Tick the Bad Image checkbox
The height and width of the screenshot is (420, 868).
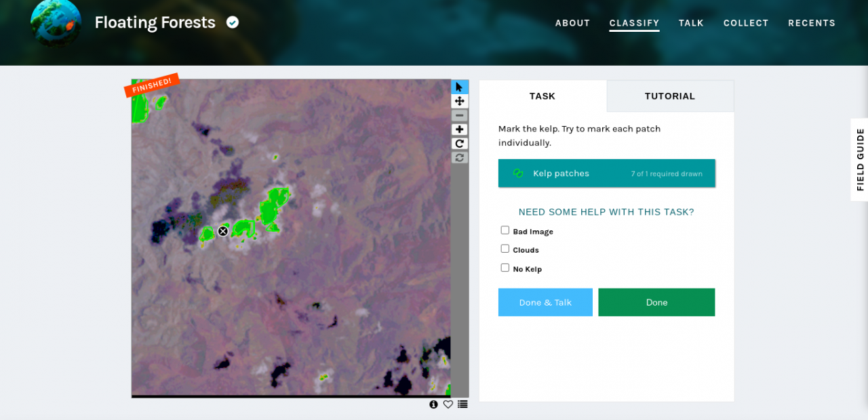505,230
